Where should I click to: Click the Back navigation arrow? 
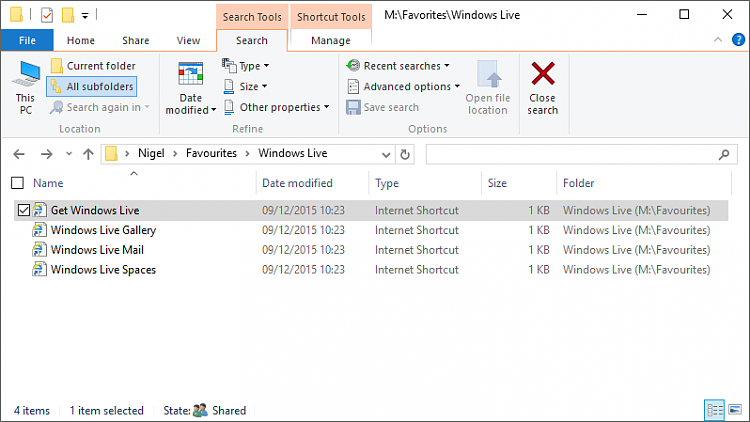coord(18,154)
